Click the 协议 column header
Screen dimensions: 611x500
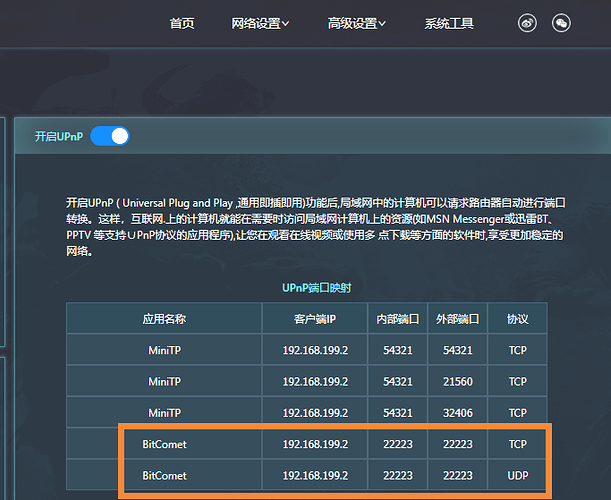tap(517, 319)
